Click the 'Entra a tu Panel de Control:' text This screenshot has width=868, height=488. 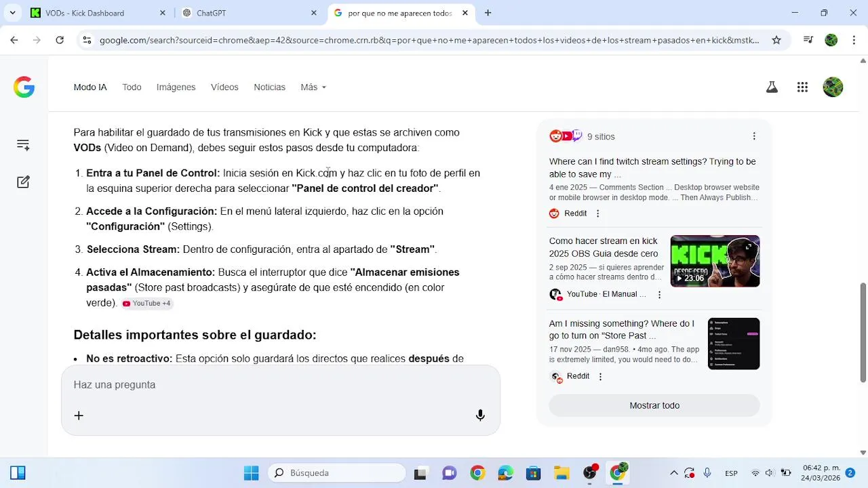click(153, 173)
